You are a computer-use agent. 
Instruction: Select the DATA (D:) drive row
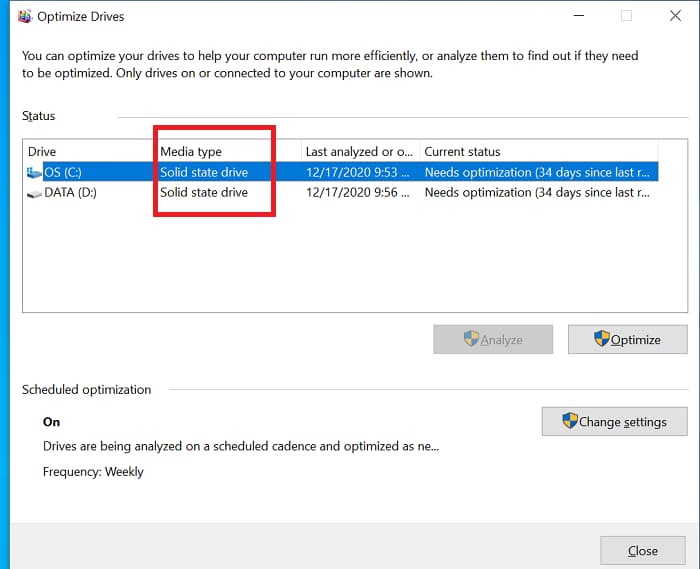pos(342,192)
